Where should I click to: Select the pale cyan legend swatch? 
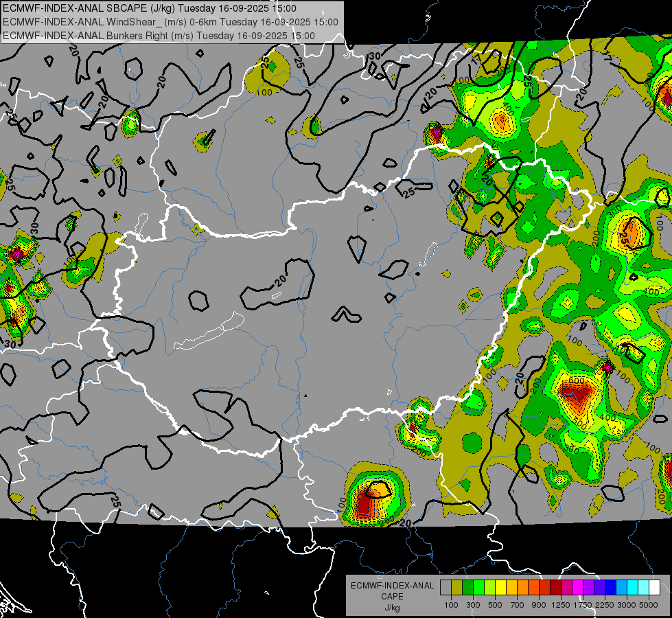(x=644, y=587)
